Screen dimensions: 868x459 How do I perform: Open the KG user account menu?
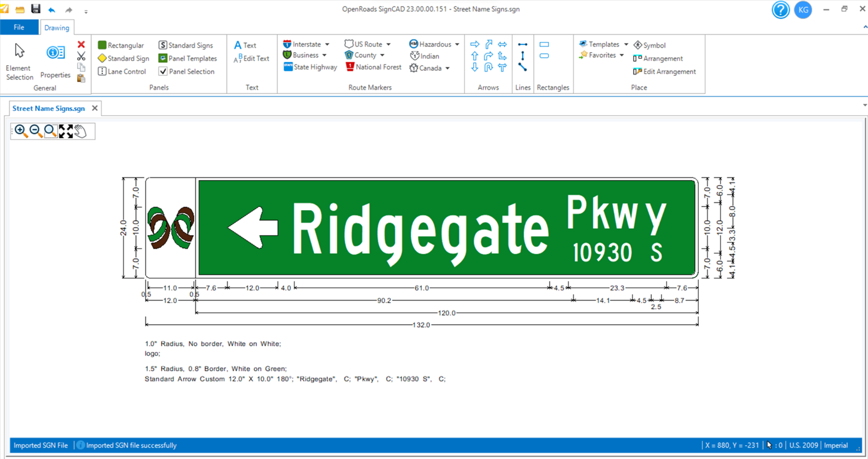(x=803, y=10)
